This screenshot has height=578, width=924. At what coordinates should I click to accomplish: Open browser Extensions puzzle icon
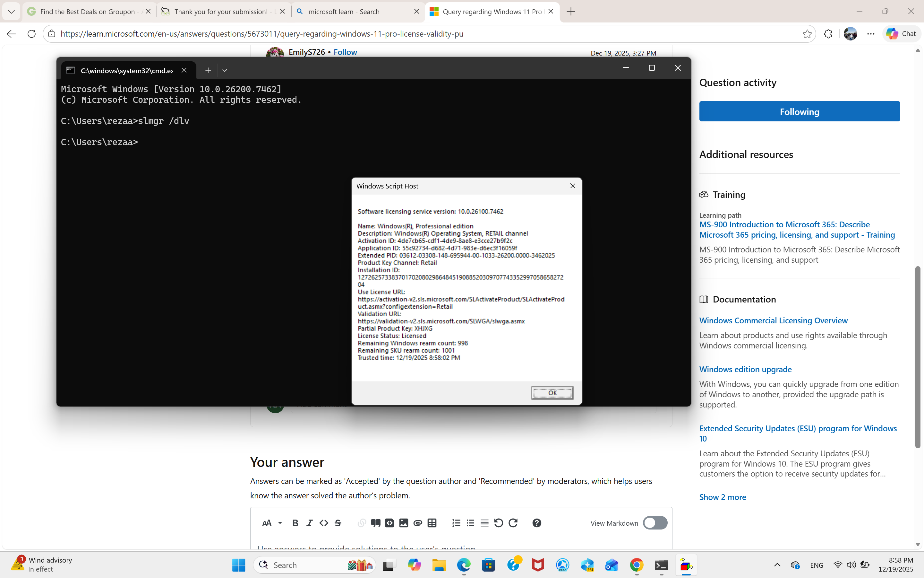point(828,34)
